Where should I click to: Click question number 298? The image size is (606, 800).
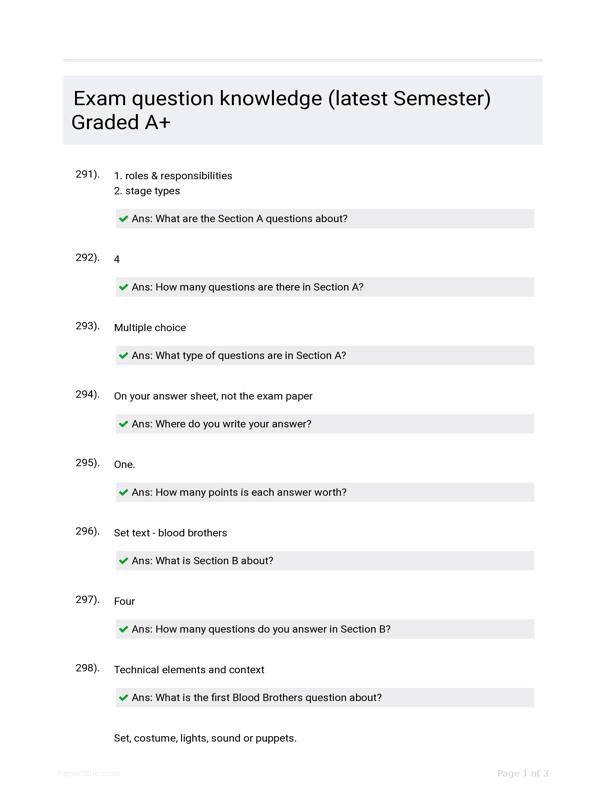pyautogui.click(x=87, y=668)
